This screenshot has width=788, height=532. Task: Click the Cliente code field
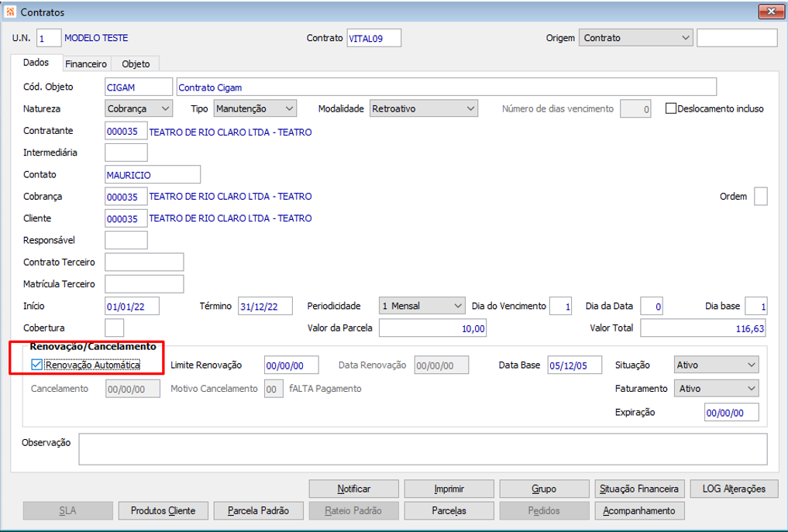pos(126,218)
